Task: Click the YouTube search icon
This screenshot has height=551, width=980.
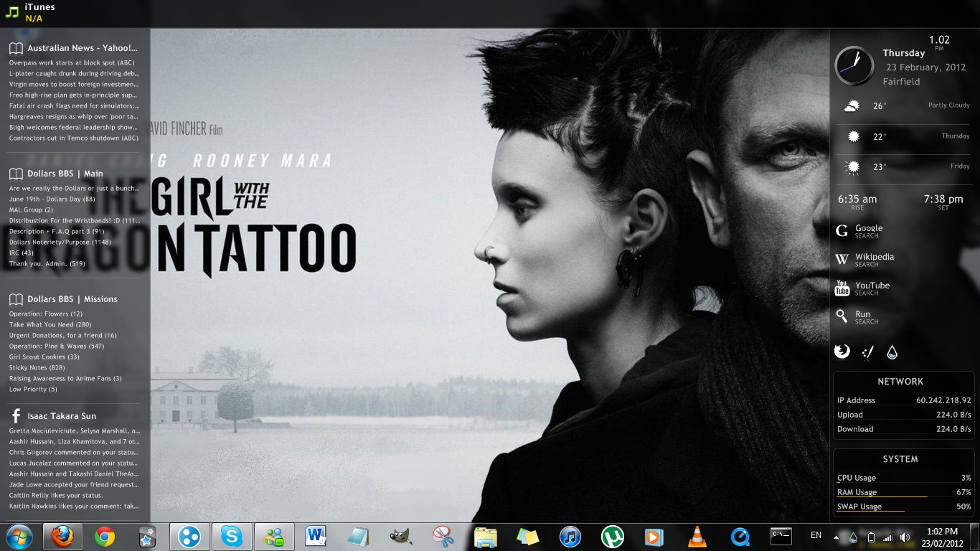Action: coord(842,288)
